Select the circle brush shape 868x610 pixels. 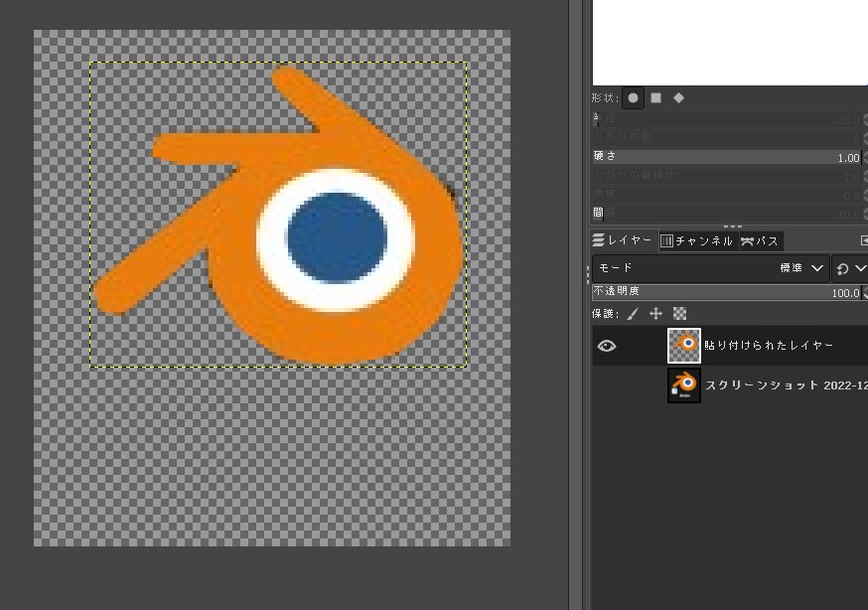click(633, 98)
